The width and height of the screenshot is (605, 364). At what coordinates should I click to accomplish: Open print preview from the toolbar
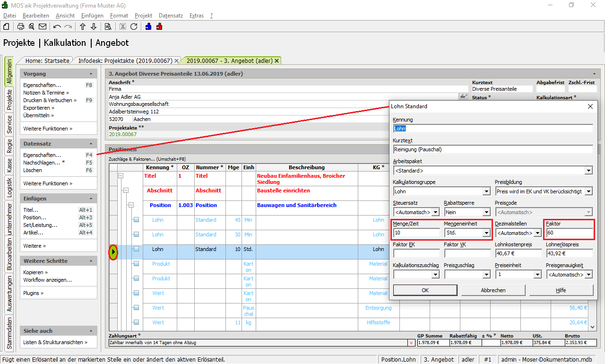click(31, 26)
